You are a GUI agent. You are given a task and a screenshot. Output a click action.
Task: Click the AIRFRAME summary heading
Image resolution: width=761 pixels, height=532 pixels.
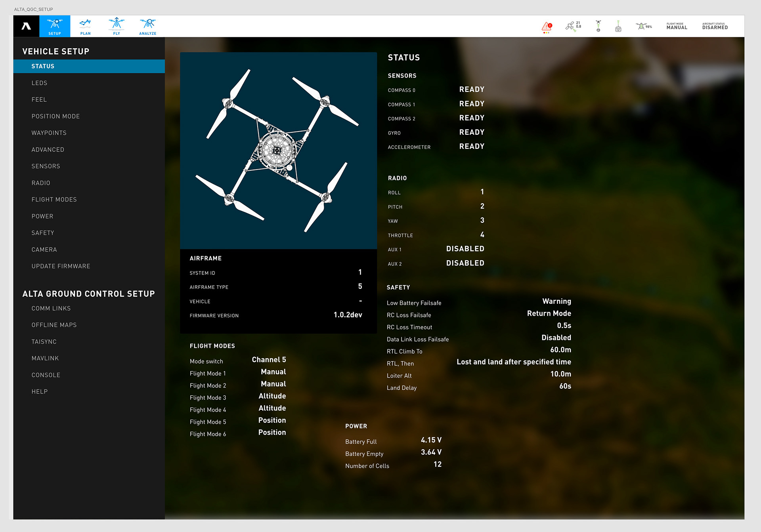pos(205,258)
